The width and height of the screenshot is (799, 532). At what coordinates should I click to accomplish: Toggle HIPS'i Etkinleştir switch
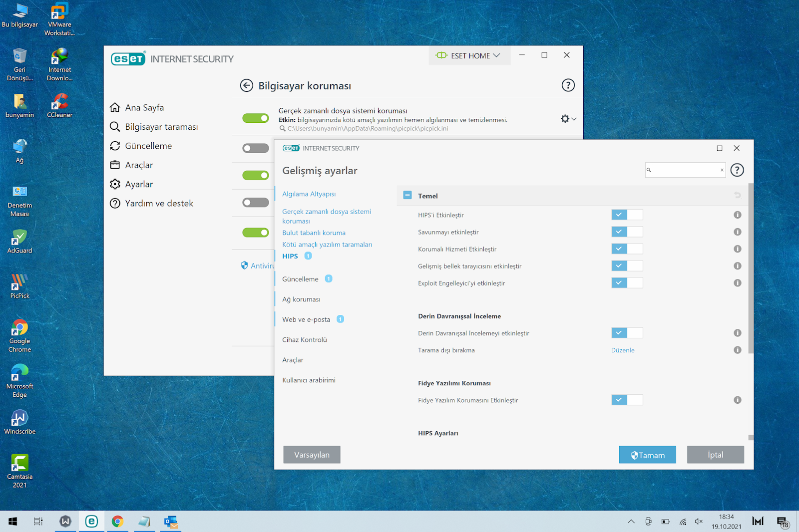tap(627, 215)
